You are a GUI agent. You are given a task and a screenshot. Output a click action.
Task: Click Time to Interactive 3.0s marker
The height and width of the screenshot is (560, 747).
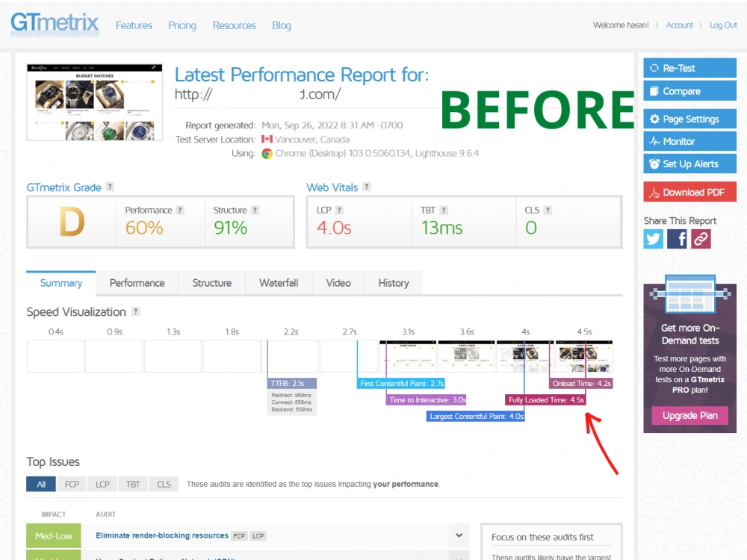[427, 400]
